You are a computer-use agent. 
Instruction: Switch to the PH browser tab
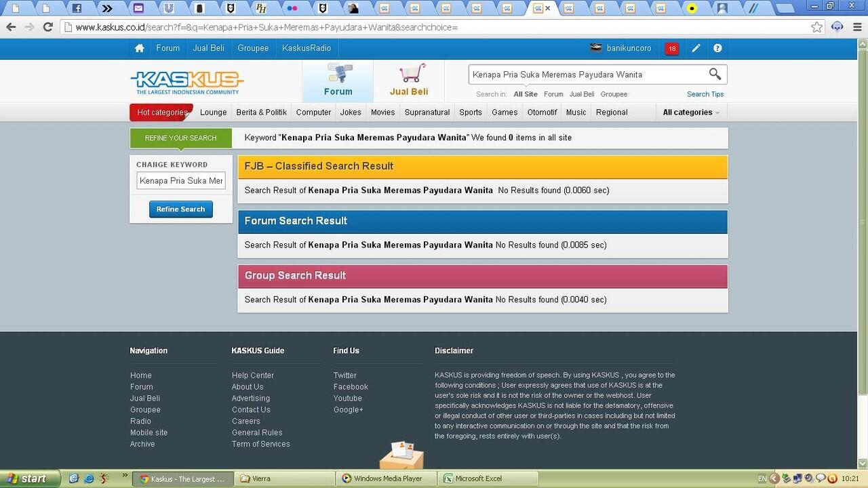point(261,9)
